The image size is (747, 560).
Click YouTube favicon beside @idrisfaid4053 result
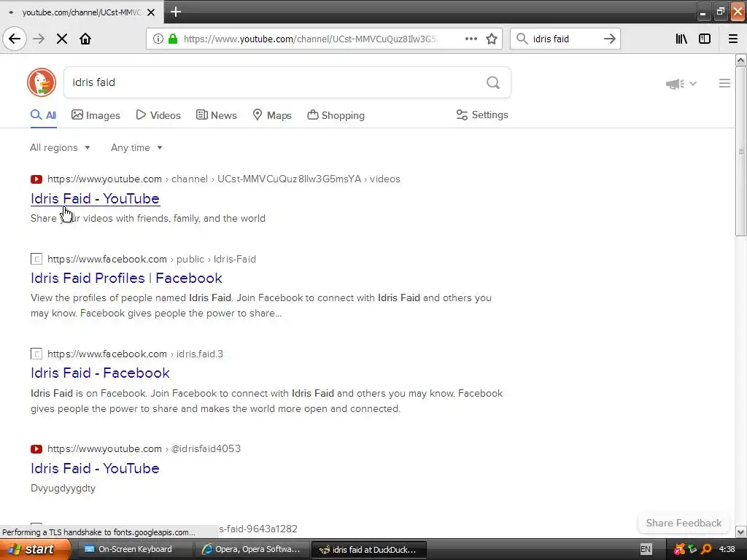point(36,449)
